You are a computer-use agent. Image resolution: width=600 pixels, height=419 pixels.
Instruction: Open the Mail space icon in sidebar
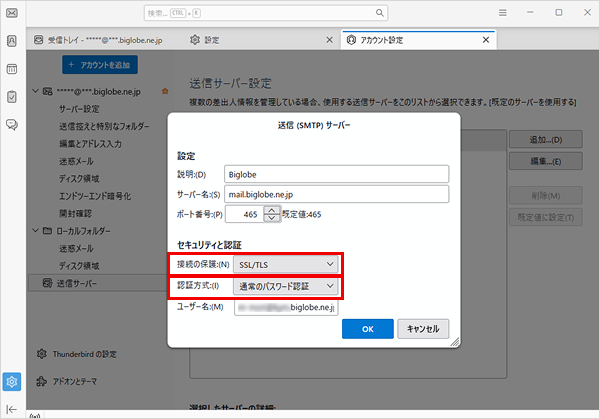(x=12, y=13)
